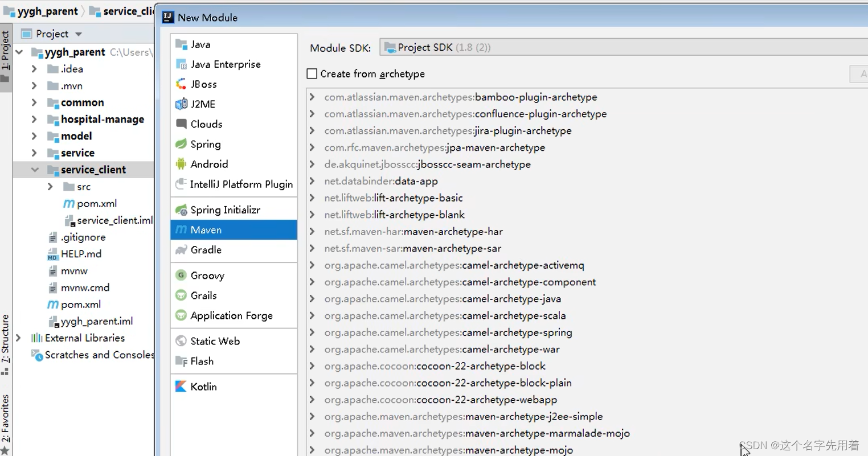Viewport: 868px width, 456px height.
Task: Select mvnw.cmd file in project tree
Action: pos(85,287)
